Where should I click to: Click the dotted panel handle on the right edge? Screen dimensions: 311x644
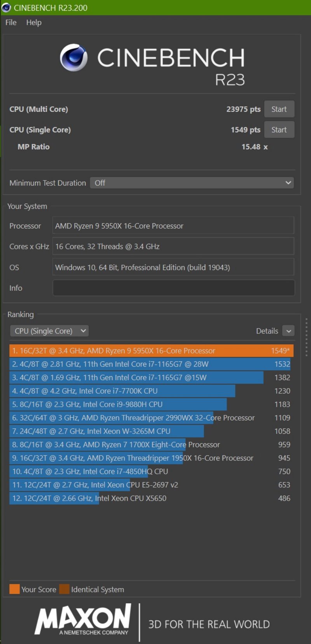click(306, 337)
